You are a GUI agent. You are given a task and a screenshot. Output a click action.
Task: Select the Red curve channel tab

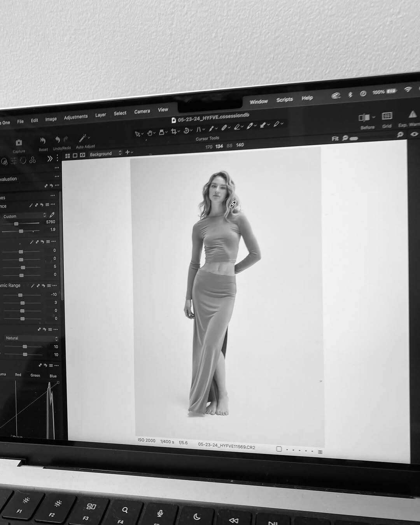point(18,375)
